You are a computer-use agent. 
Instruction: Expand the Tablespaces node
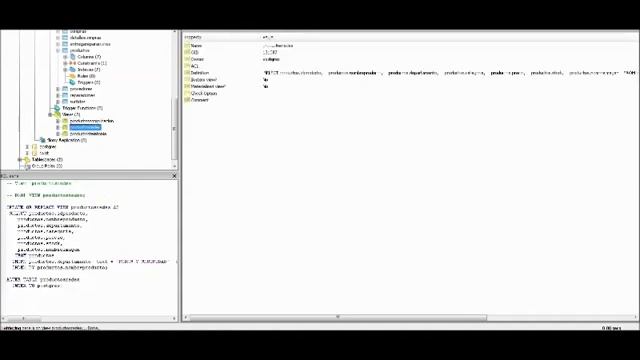pos(20,160)
